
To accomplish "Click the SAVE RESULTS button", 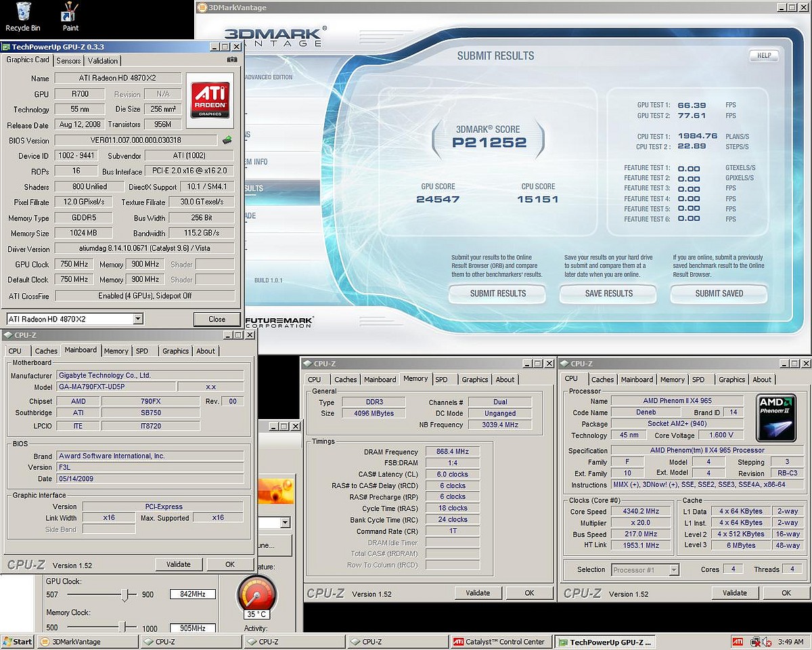I will [x=609, y=293].
